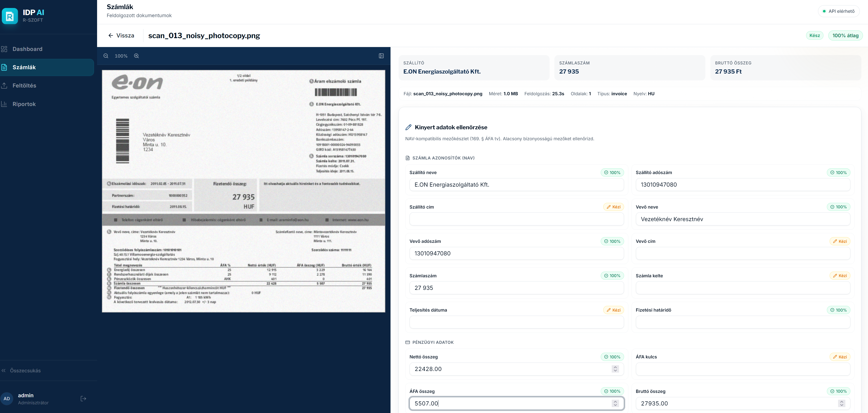868x413 pixels.
Task: Toggle the document panel layout icon
Action: click(381, 56)
